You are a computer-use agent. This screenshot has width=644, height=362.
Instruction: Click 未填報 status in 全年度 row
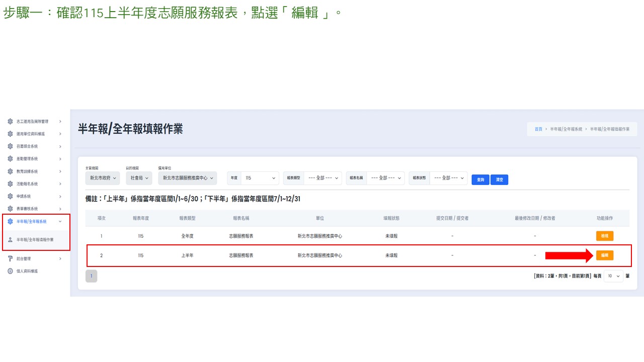391,236
